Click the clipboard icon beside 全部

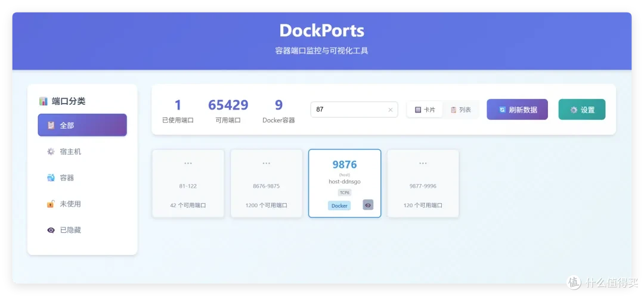tap(51, 126)
